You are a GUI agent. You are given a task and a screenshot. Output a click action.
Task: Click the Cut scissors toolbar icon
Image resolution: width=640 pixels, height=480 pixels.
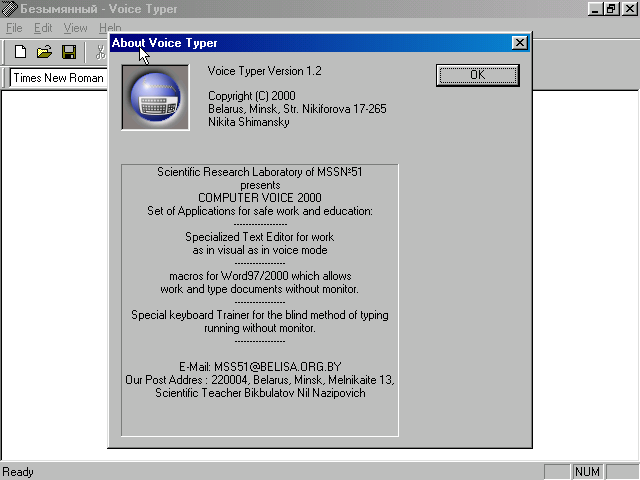pyautogui.click(x=100, y=52)
